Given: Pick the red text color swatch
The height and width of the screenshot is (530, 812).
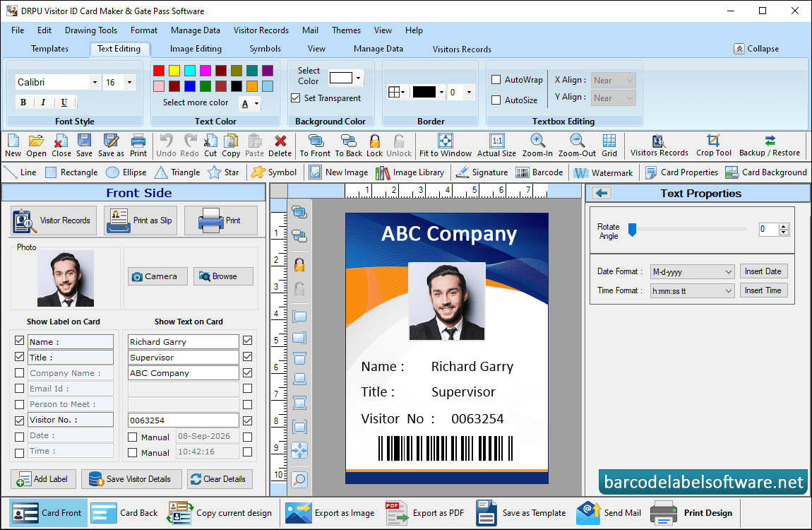Looking at the screenshot, I should click(x=159, y=71).
